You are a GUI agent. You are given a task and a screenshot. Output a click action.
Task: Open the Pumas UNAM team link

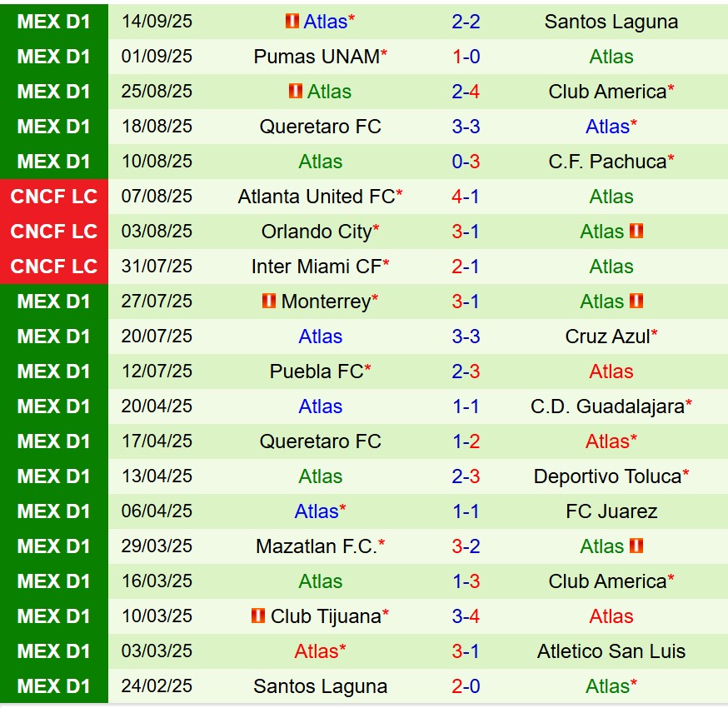pos(317,57)
